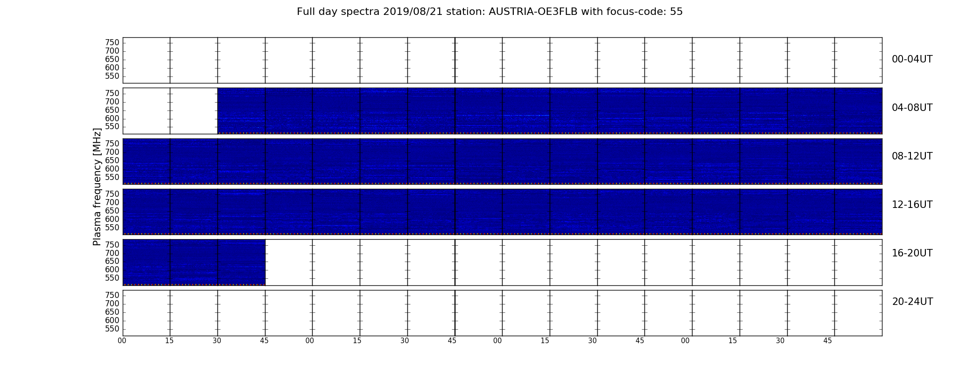Image resolution: width=980 pixels, height=373 pixels.
Task: Click the 700 tick label of the 00-04UT panel
Action: (x=112, y=51)
